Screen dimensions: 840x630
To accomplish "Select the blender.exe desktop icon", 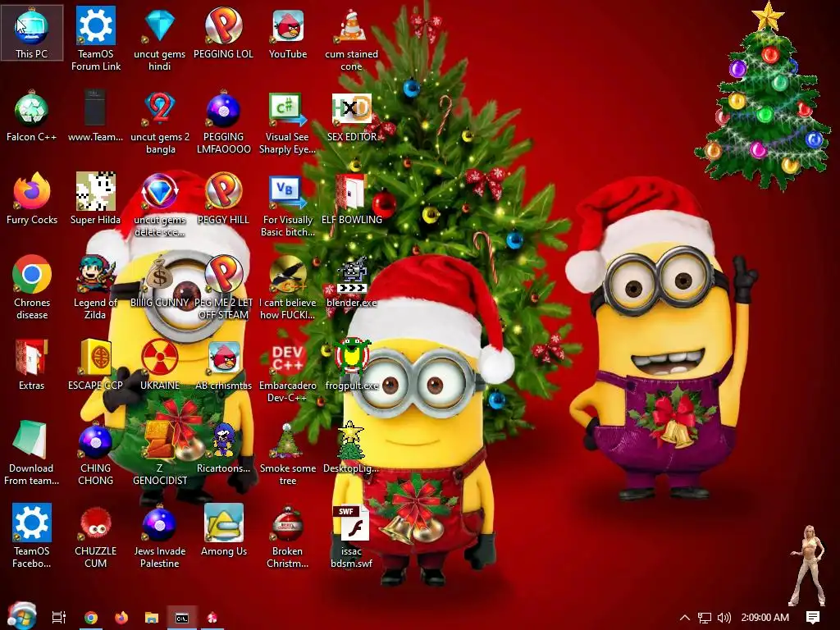I will tap(351, 282).
